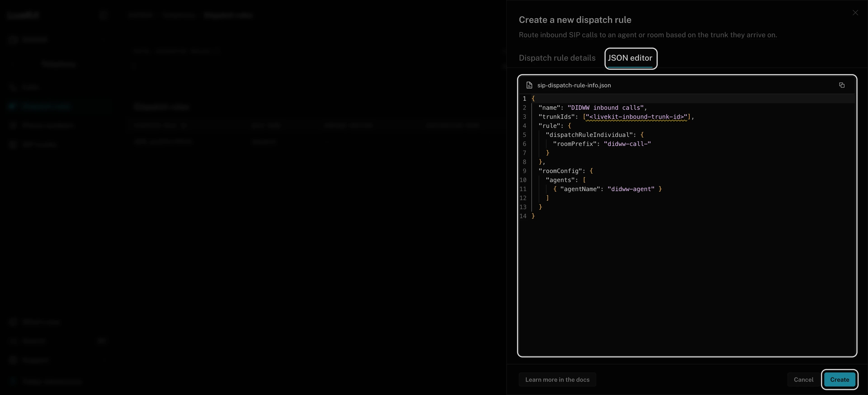This screenshot has width=868, height=395.
Task: Click the "dispatchRuleIndividual" key
Action: point(589,135)
